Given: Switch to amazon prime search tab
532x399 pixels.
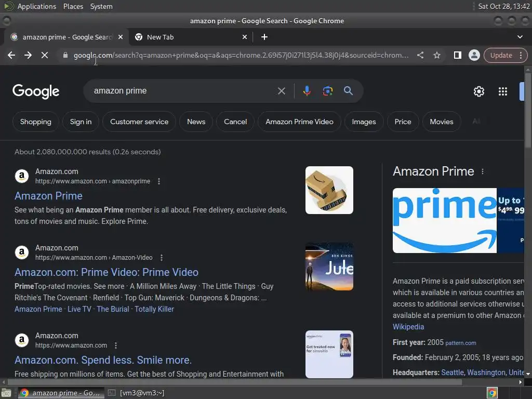Looking at the screenshot, I should tap(66, 37).
